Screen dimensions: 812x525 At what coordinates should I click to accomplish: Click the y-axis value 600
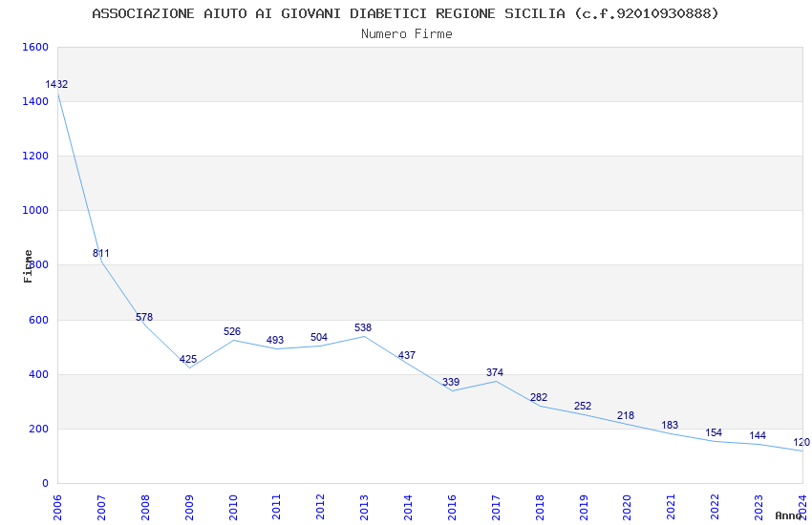pos(38,320)
